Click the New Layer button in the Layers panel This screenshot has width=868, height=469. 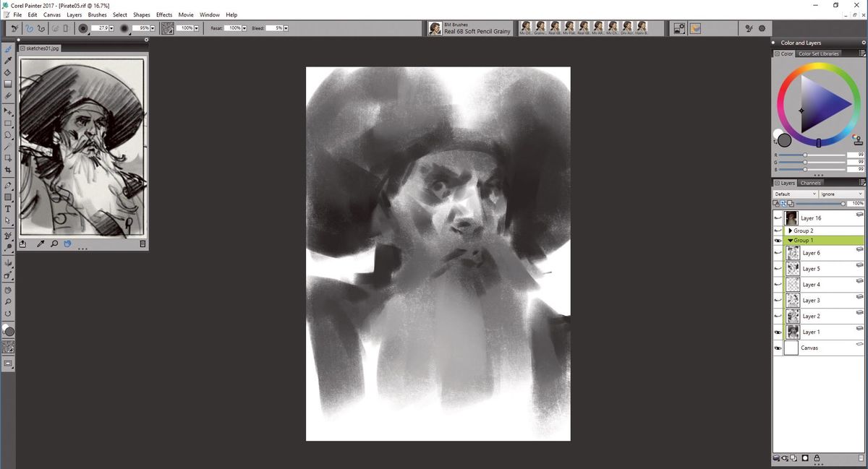793,457
